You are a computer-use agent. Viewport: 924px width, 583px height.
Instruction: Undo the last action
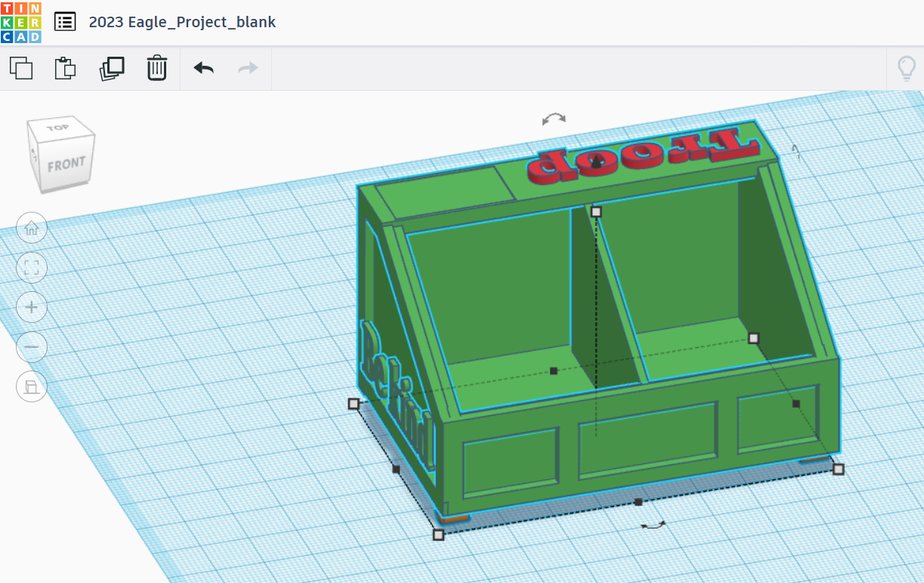pos(203,68)
